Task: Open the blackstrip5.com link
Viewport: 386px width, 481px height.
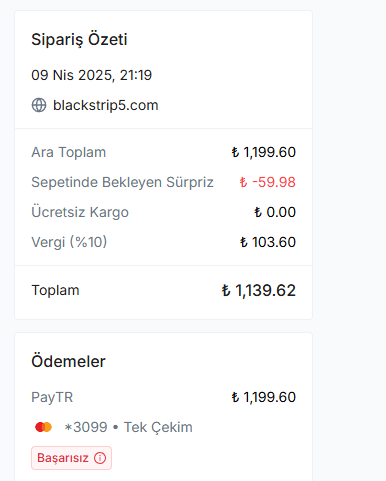Action: tap(106, 105)
